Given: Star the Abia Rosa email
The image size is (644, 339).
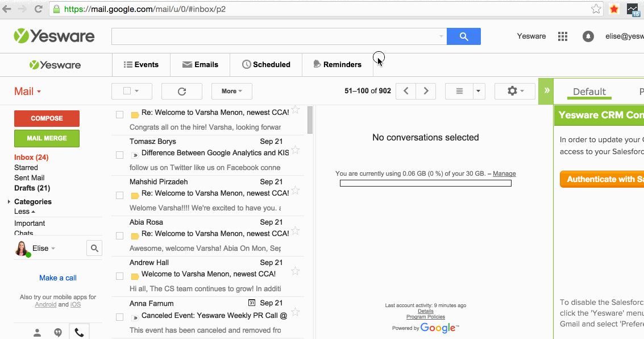Looking at the screenshot, I should click(296, 231).
